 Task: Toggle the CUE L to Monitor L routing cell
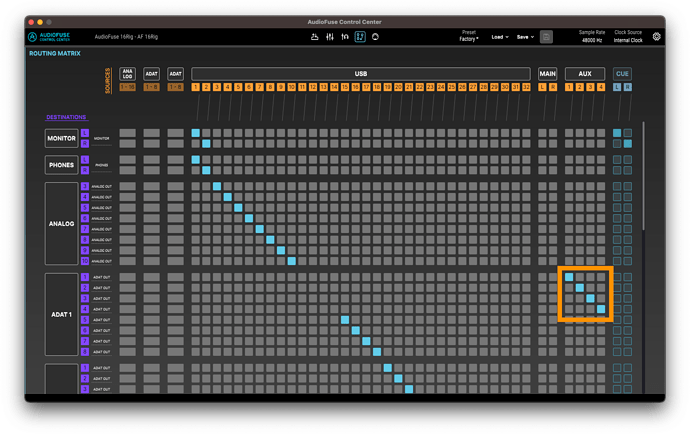pyautogui.click(x=617, y=133)
